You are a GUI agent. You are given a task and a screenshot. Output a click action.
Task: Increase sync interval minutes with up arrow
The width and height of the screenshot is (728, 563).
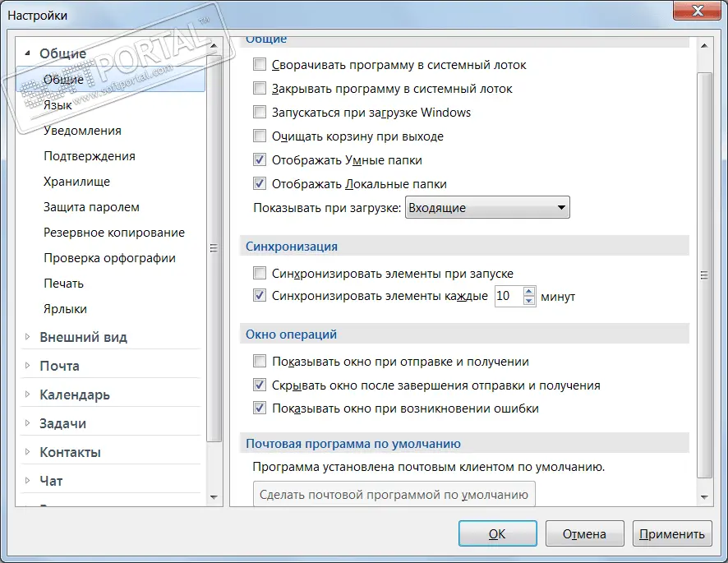[528, 292]
